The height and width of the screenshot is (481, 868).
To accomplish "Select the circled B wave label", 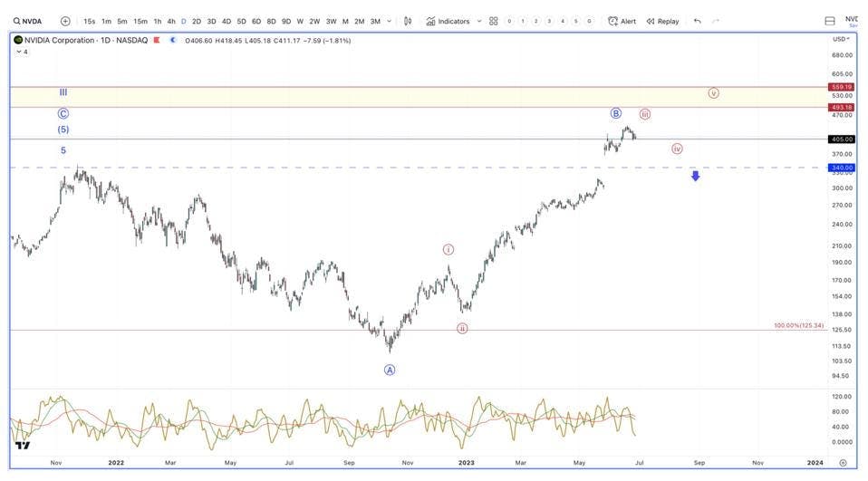I will click(x=616, y=113).
